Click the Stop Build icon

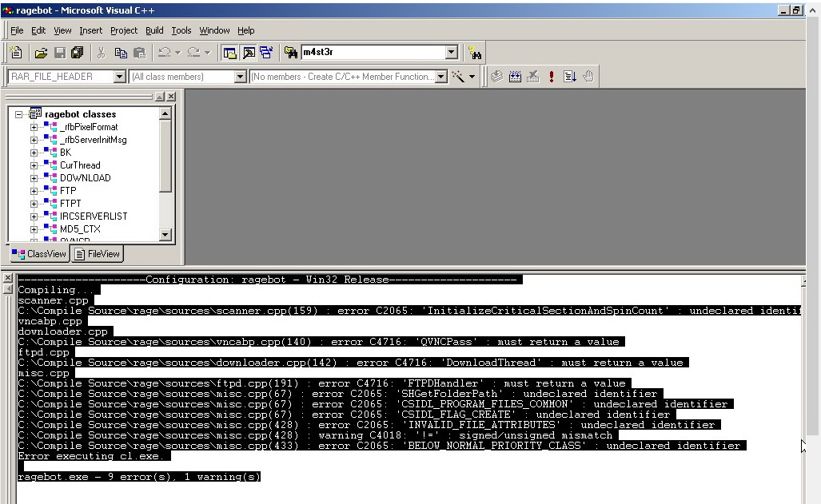pos(533,77)
